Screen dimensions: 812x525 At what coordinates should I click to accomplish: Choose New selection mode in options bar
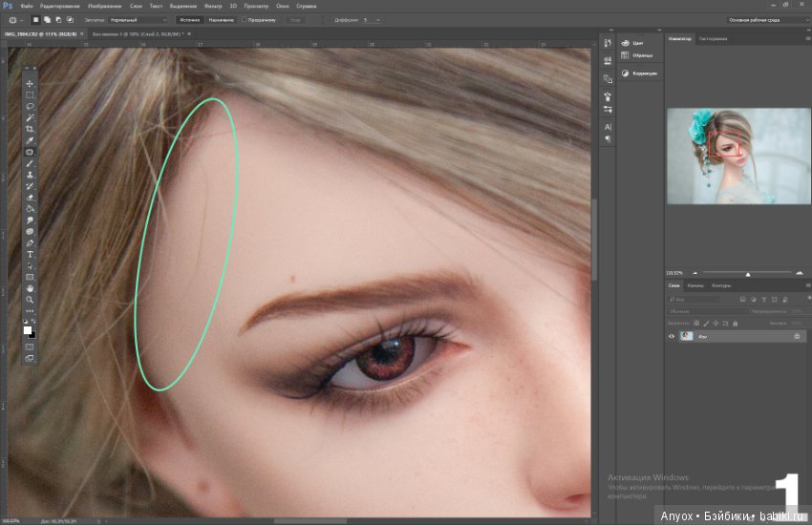pyautogui.click(x=35, y=20)
